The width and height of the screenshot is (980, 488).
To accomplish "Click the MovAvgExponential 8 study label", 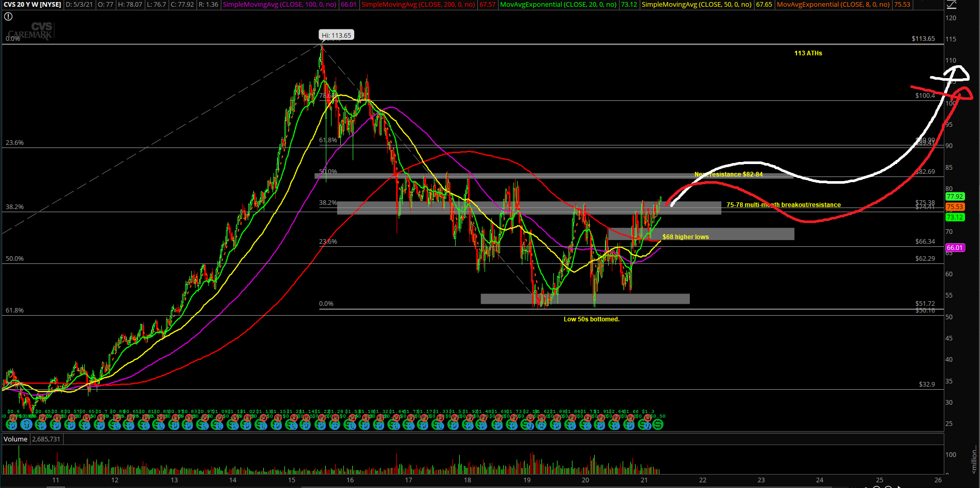I will [x=833, y=5].
